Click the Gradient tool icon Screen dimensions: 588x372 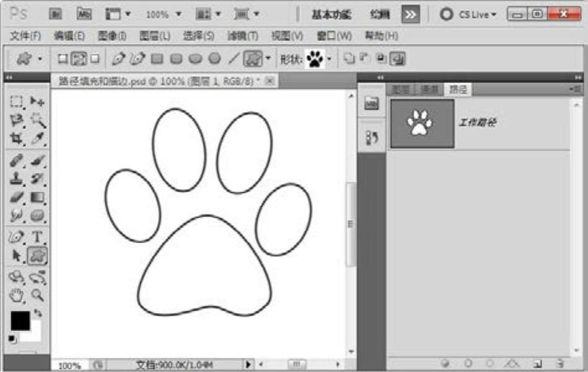tap(37, 197)
